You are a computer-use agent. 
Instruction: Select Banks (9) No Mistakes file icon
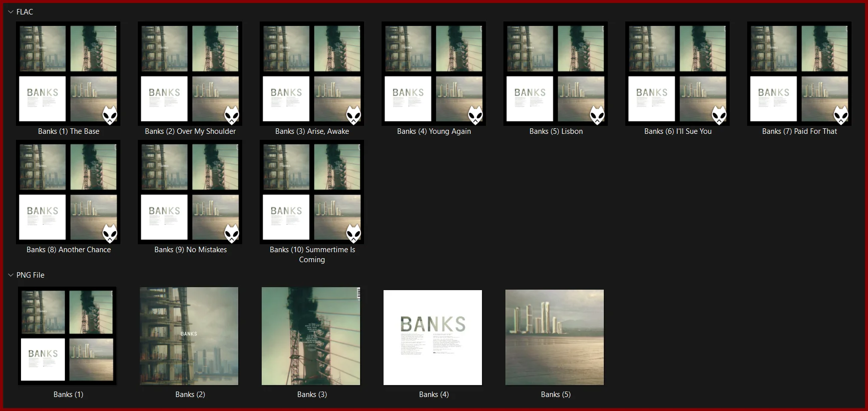click(190, 192)
